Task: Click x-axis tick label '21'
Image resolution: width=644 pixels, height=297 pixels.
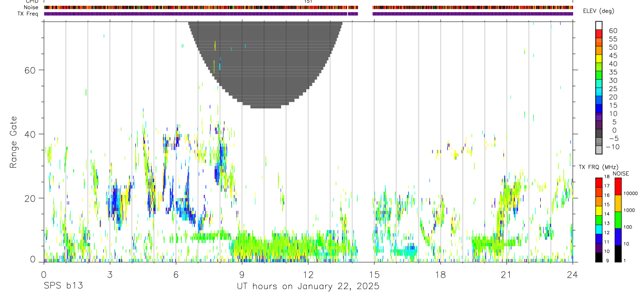Action: pyautogui.click(x=507, y=274)
